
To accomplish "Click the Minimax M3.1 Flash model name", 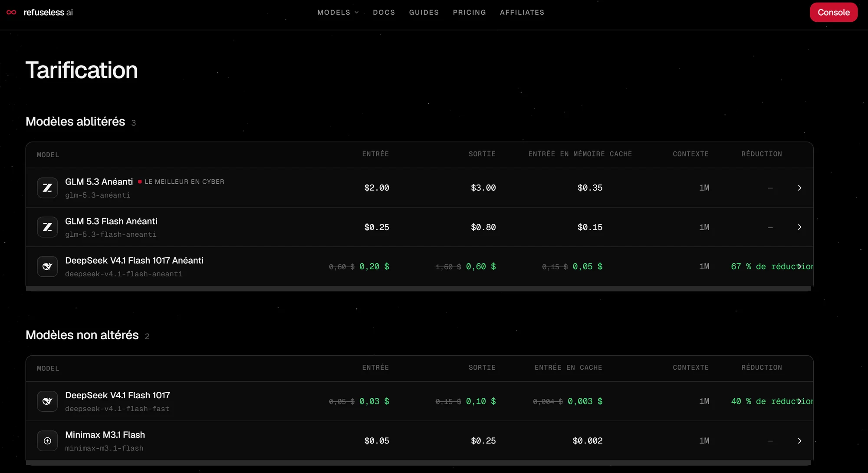I will click(105, 435).
